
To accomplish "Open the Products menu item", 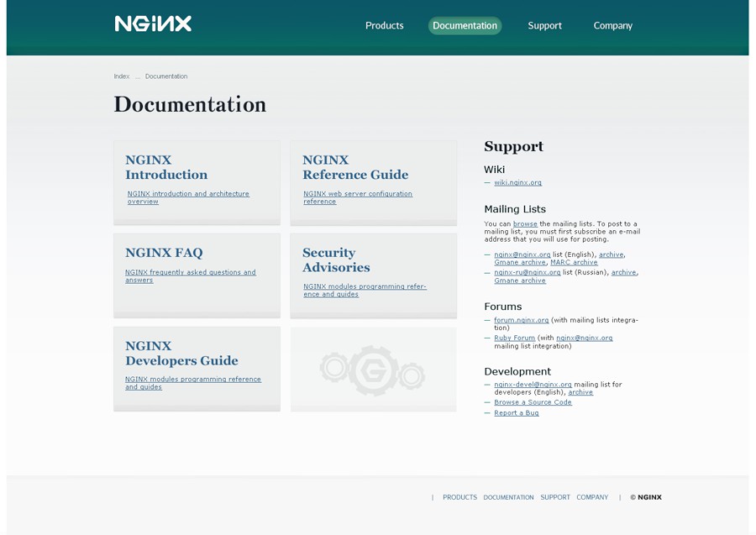I will tap(384, 25).
